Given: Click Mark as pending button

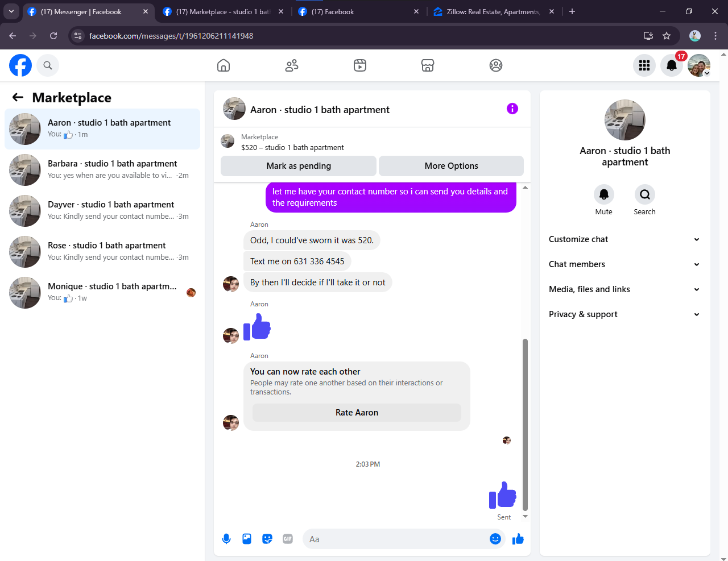Looking at the screenshot, I should coord(299,166).
